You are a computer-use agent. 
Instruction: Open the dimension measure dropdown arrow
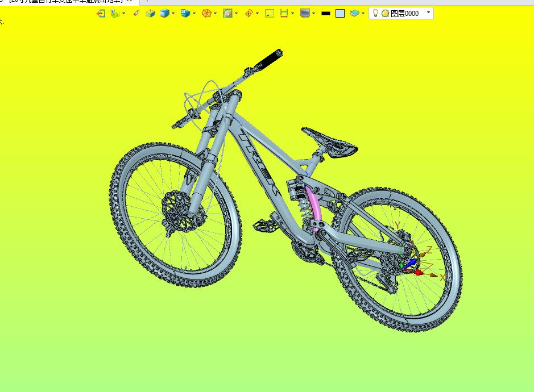pyautogui.click(x=292, y=14)
